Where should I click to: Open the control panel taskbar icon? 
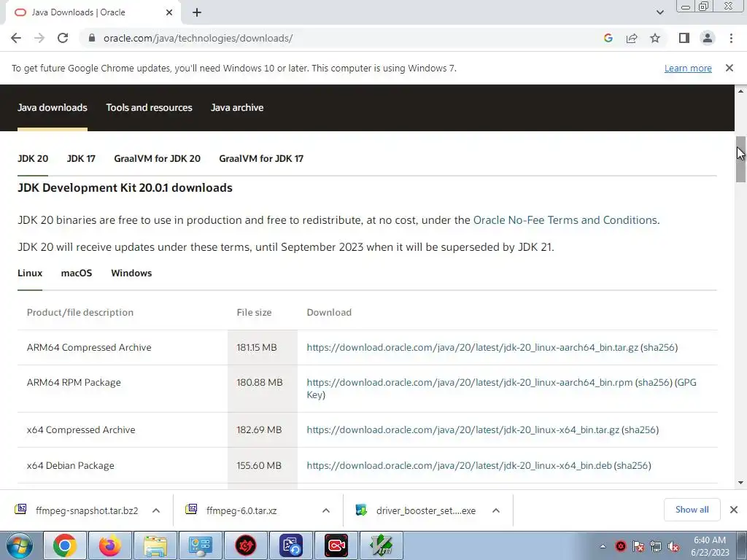click(201, 545)
